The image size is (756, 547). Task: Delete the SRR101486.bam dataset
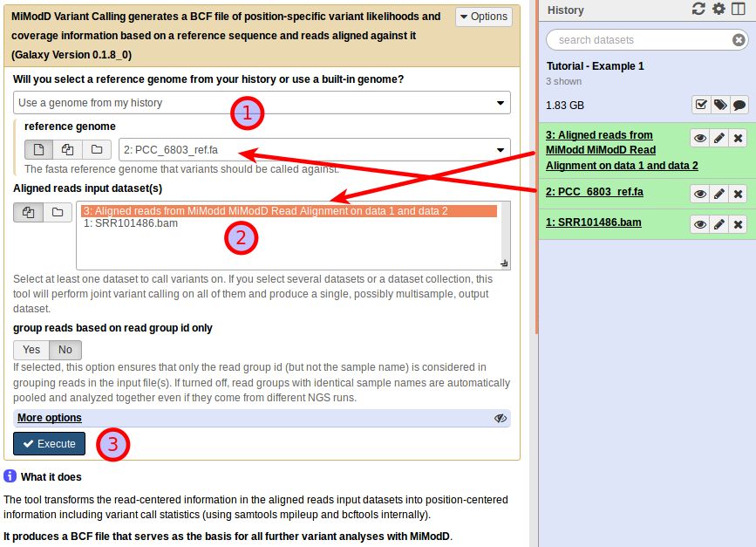pos(738,224)
